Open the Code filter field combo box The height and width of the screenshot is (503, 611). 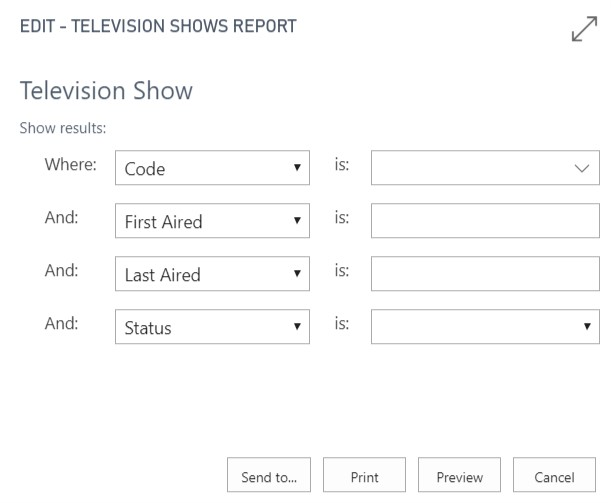click(x=208, y=169)
